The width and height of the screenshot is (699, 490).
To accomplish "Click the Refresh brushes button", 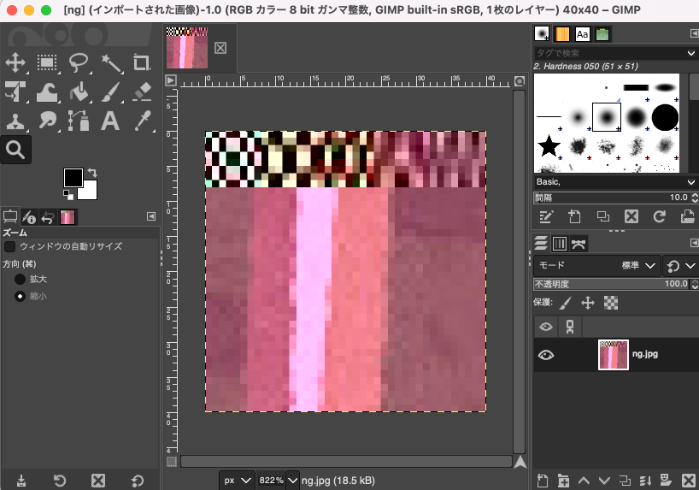I will [x=659, y=217].
